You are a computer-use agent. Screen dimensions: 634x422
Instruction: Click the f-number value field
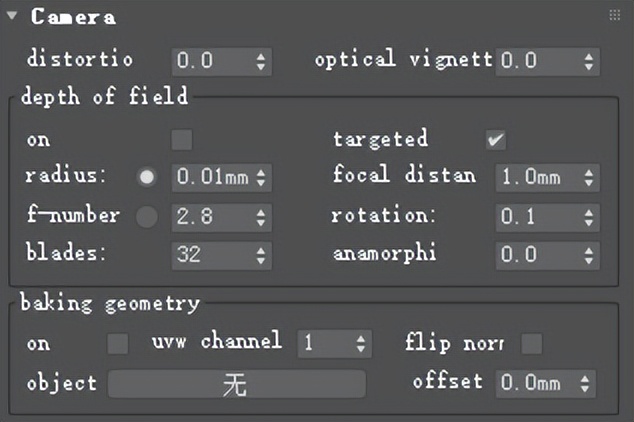210,216
